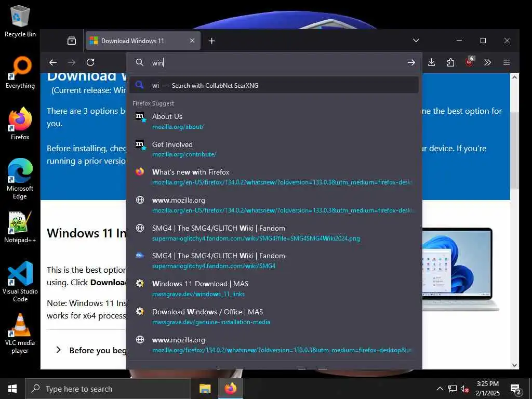532x399 pixels.
Task: Click the muted volume tray icon
Action: tap(464, 389)
